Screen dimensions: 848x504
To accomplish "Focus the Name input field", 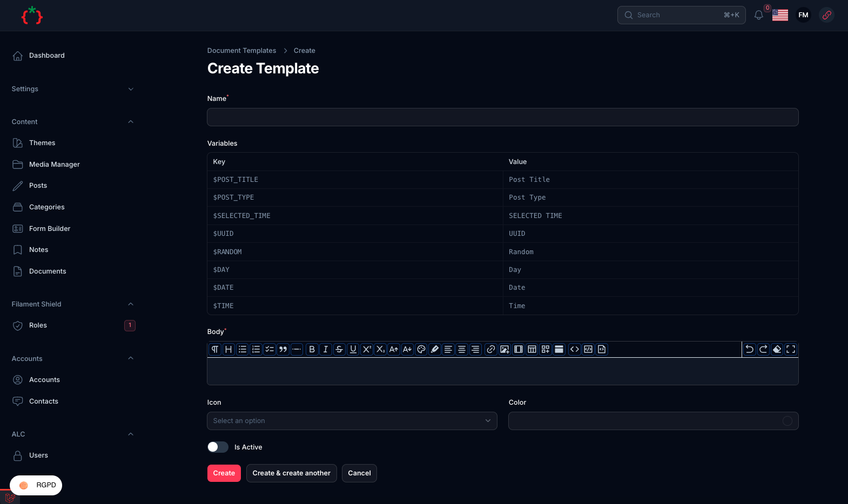I will (503, 117).
